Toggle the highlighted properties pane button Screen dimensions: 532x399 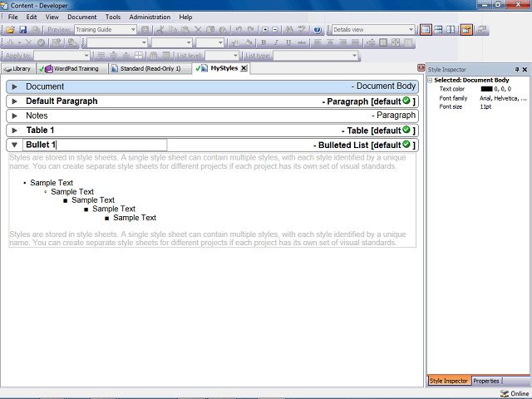coord(466,30)
